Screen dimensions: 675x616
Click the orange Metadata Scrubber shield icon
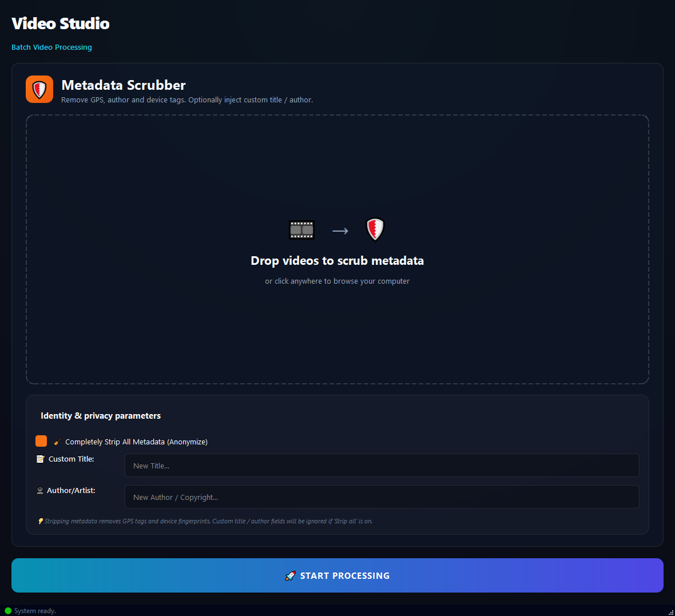click(39, 89)
